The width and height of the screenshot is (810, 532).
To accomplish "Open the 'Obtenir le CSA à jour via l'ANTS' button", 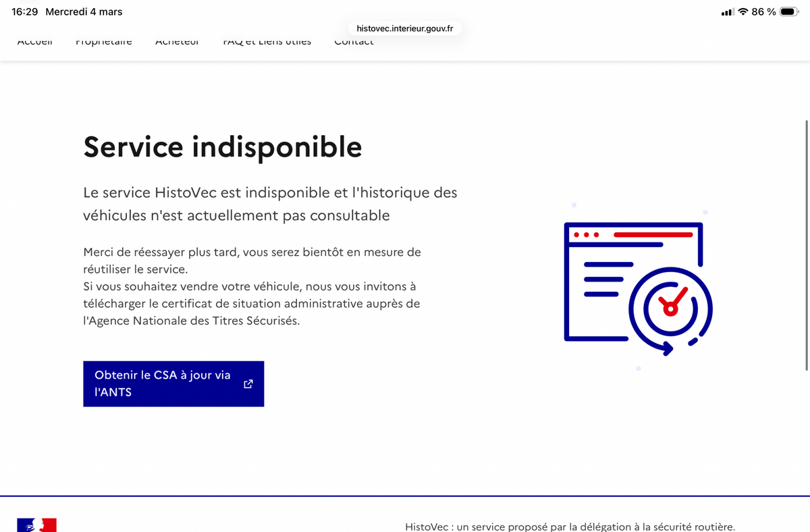I will click(x=173, y=383).
